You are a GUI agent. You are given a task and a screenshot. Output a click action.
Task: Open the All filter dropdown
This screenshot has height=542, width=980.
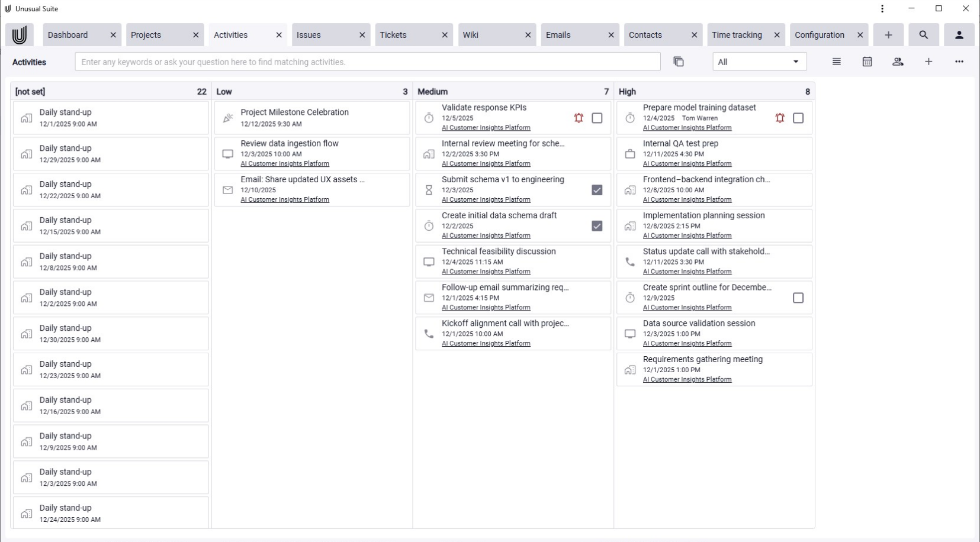pyautogui.click(x=760, y=62)
